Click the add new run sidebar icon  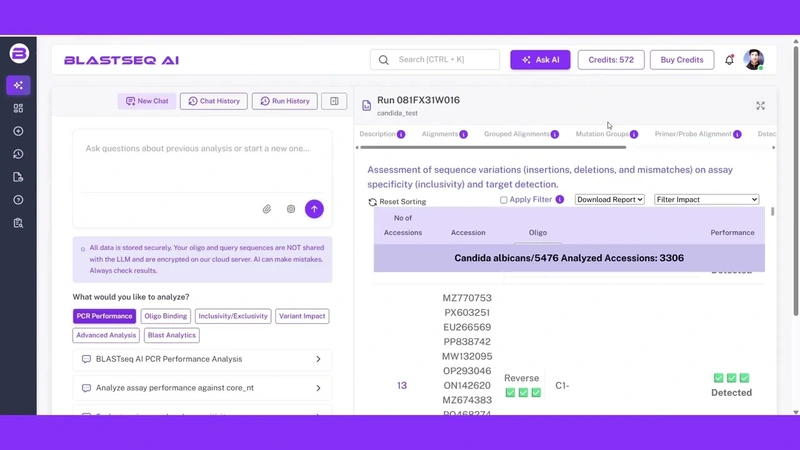(x=18, y=131)
